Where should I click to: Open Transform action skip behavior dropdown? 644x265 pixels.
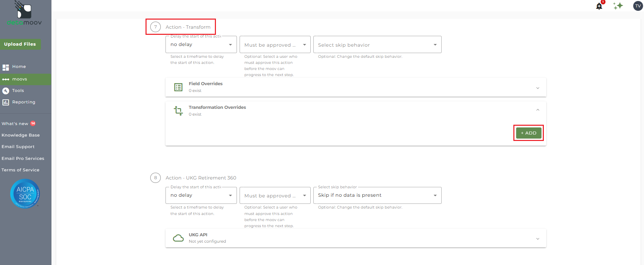[377, 45]
